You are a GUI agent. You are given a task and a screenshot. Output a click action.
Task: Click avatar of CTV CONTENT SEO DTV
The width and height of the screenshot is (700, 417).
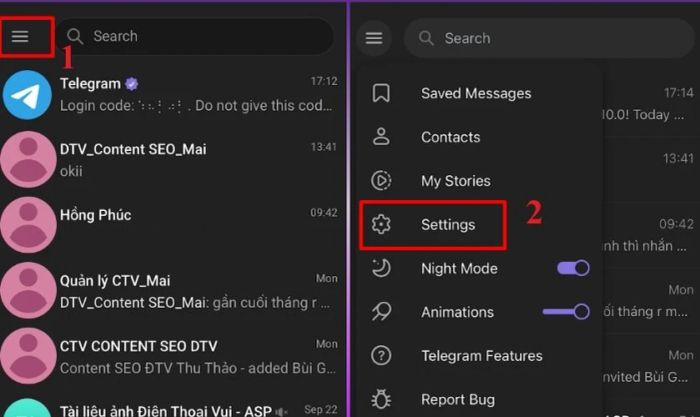pos(28,356)
